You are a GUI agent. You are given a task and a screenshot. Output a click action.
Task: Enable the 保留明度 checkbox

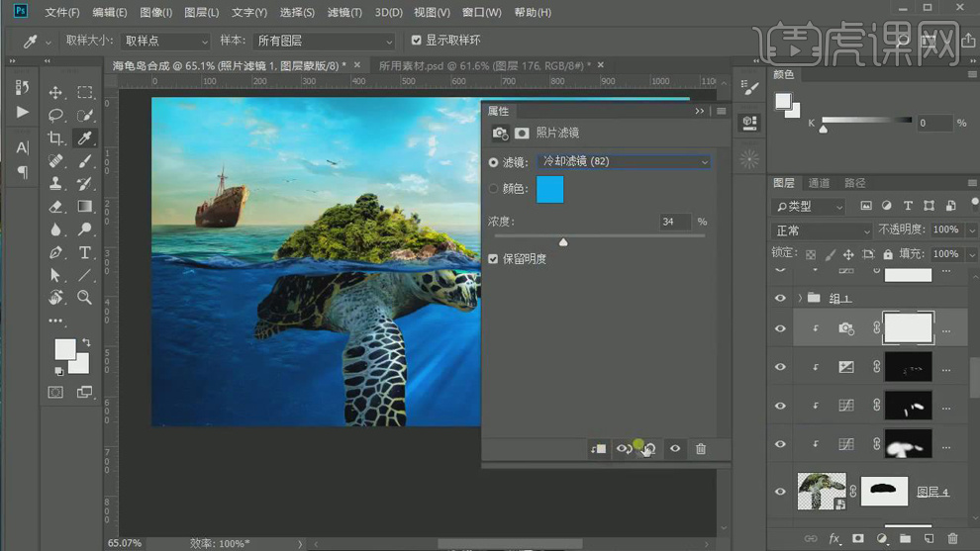pos(494,259)
